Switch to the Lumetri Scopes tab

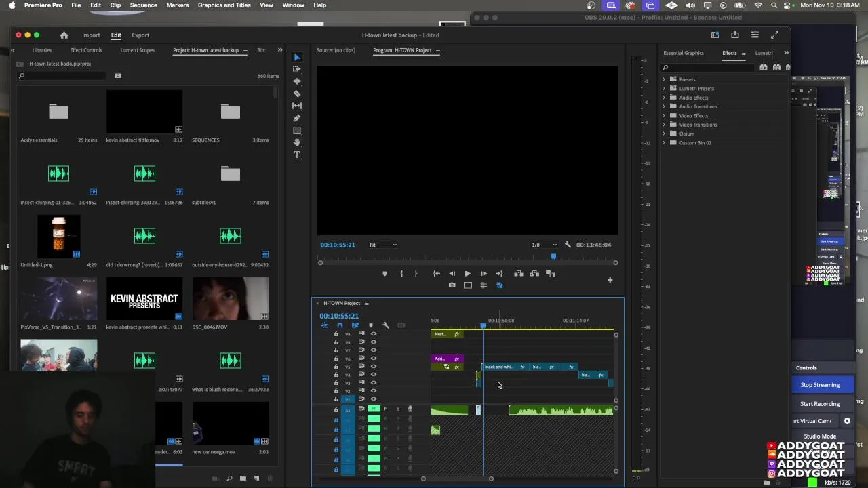[138, 50]
